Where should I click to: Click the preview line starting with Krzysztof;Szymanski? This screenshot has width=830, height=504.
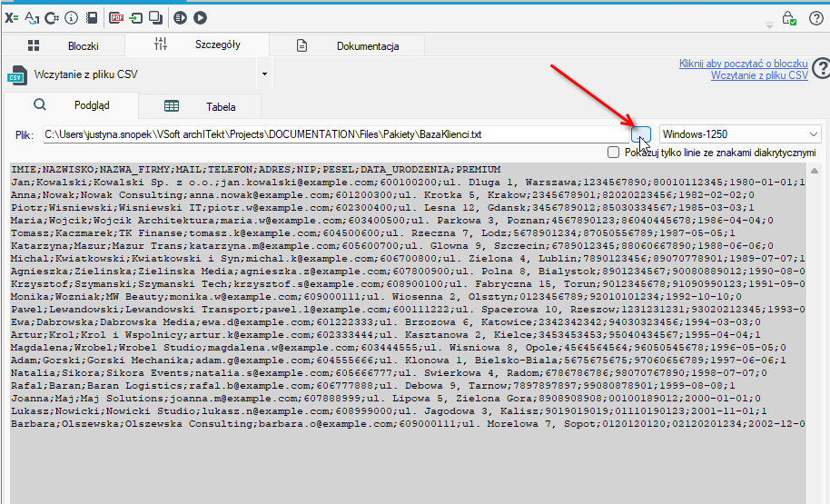pos(408,283)
